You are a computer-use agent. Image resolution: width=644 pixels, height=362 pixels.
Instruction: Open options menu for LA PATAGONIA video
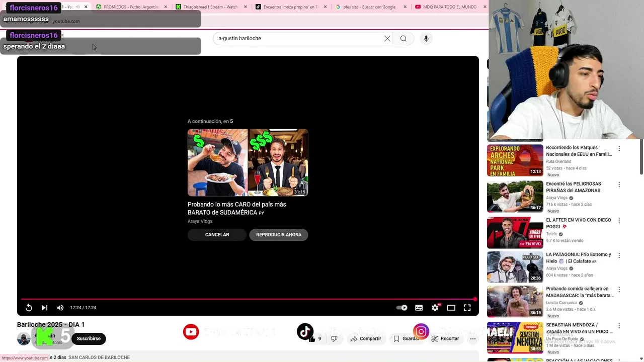point(619,255)
